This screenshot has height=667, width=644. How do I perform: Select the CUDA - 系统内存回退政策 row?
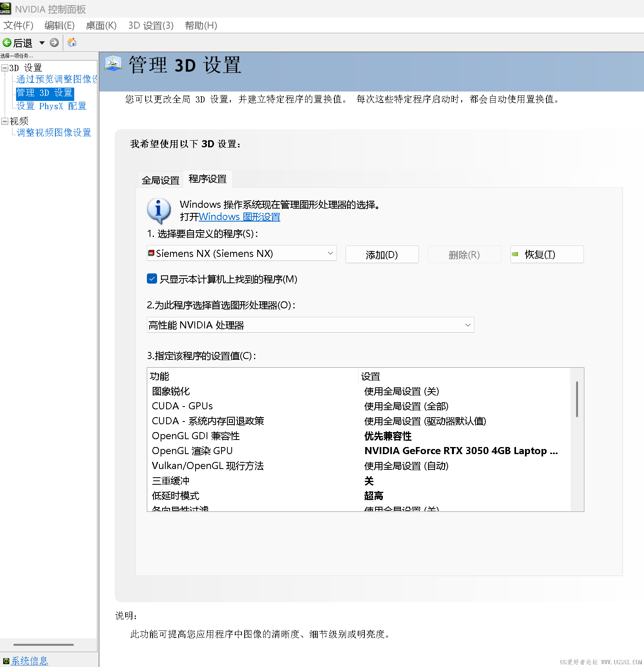point(359,421)
